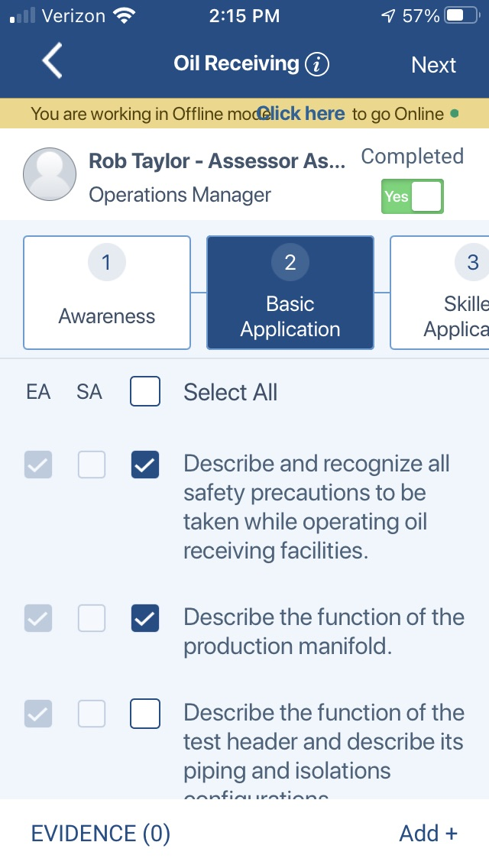The image size is (489, 868).
Task: Uncheck the safety precautions item checkbox
Action: pyautogui.click(x=145, y=465)
